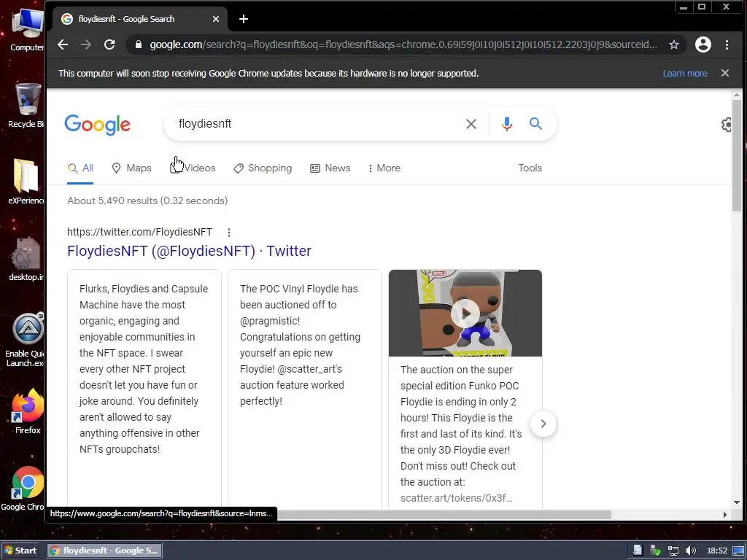The image size is (747, 560).
Task: Open Chrome's three-dot menu
Action: (x=727, y=44)
